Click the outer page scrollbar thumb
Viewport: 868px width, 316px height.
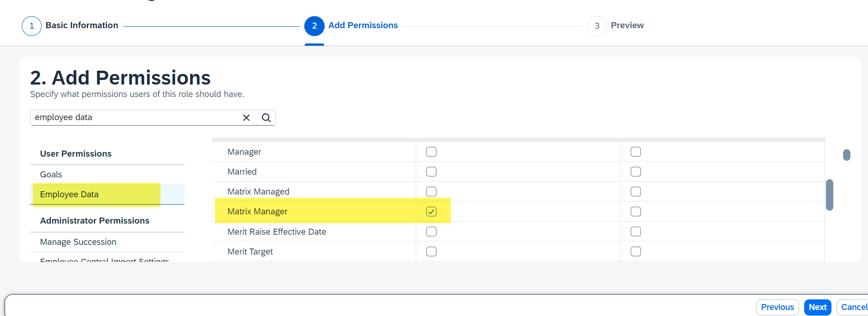pos(847,155)
